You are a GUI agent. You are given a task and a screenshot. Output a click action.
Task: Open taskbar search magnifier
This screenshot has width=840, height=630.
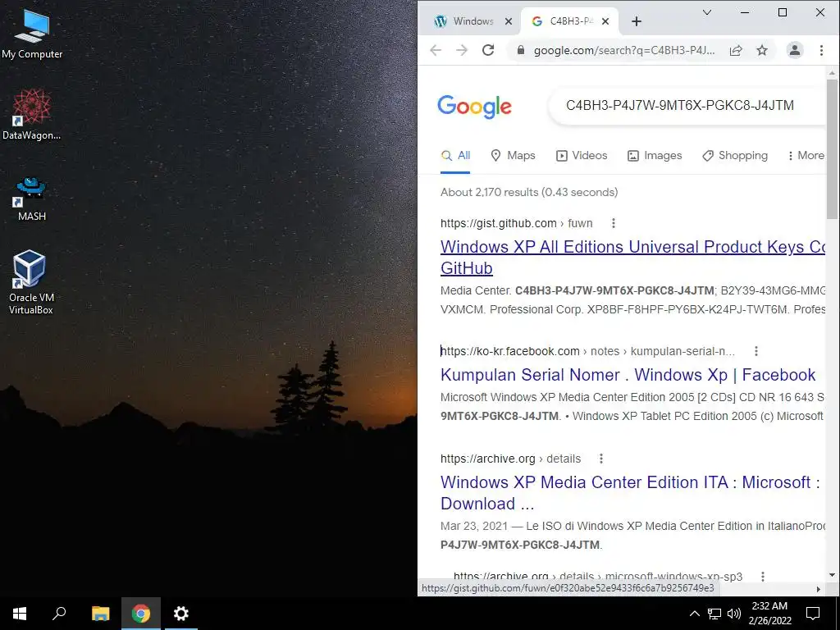tap(59, 614)
